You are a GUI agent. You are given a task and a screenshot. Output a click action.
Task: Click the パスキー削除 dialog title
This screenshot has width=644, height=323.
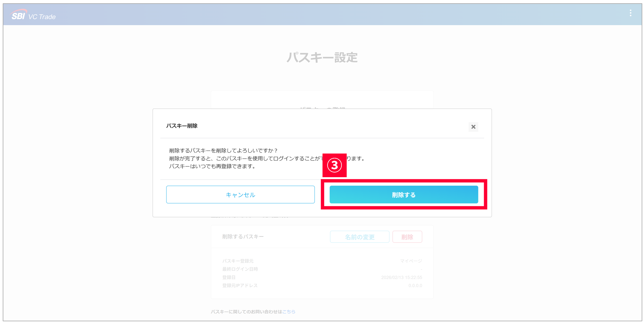(182, 126)
